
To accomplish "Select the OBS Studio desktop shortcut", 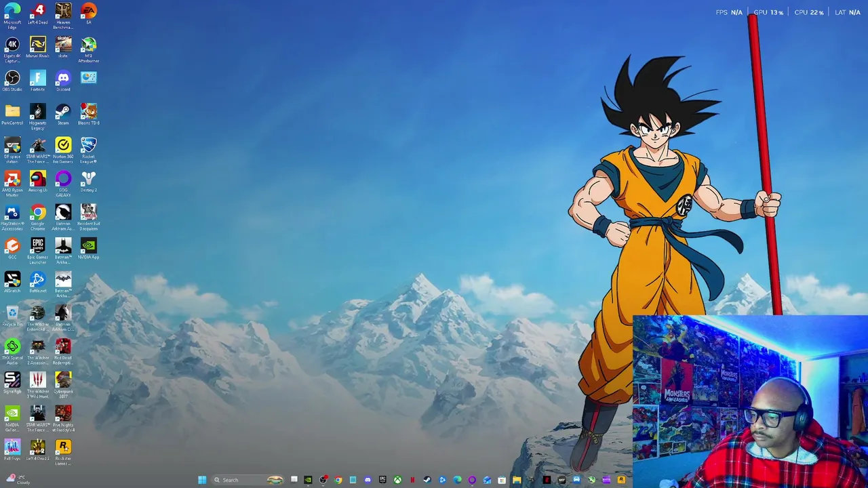I will (x=12, y=81).
